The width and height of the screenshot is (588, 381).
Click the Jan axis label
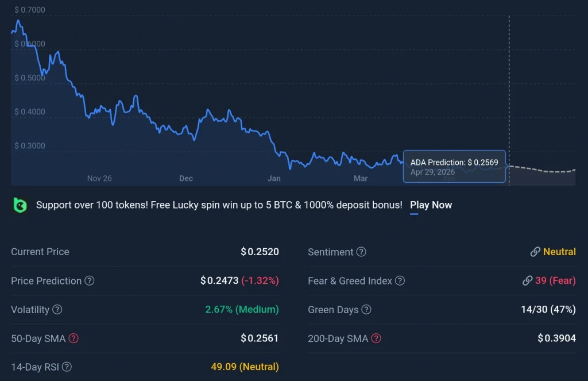[x=274, y=178]
